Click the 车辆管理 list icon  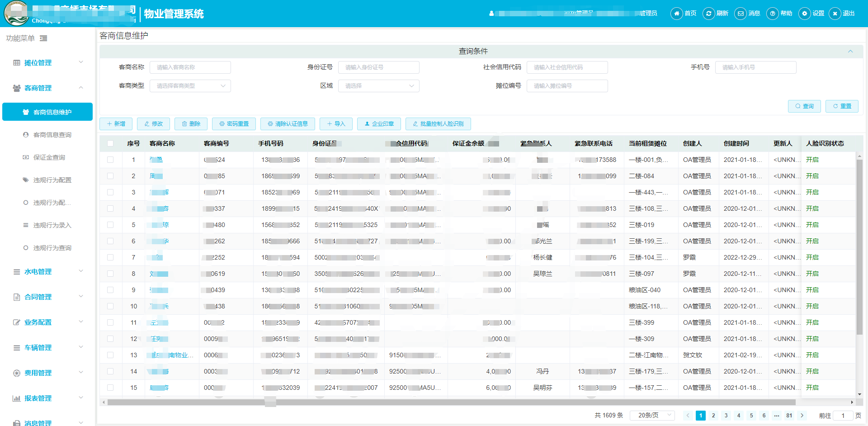17,348
